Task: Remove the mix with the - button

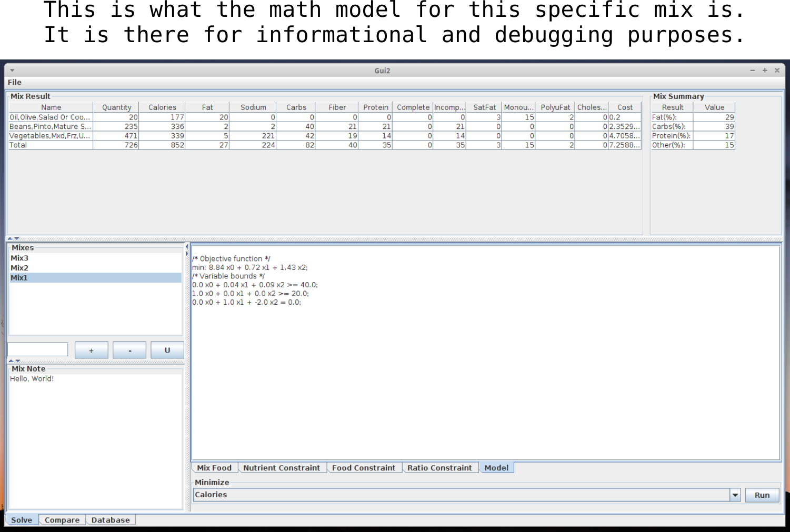Action: [129, 350]
